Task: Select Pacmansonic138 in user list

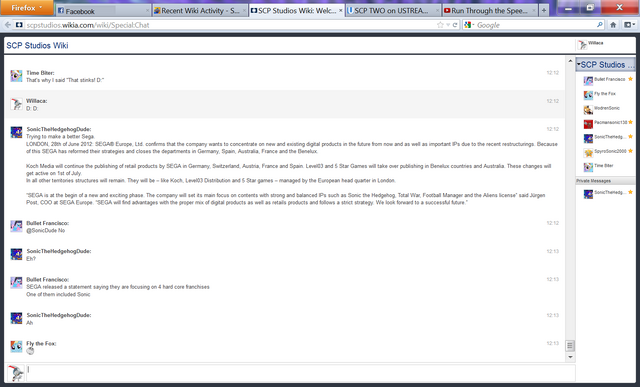Action: click(606, 123)
